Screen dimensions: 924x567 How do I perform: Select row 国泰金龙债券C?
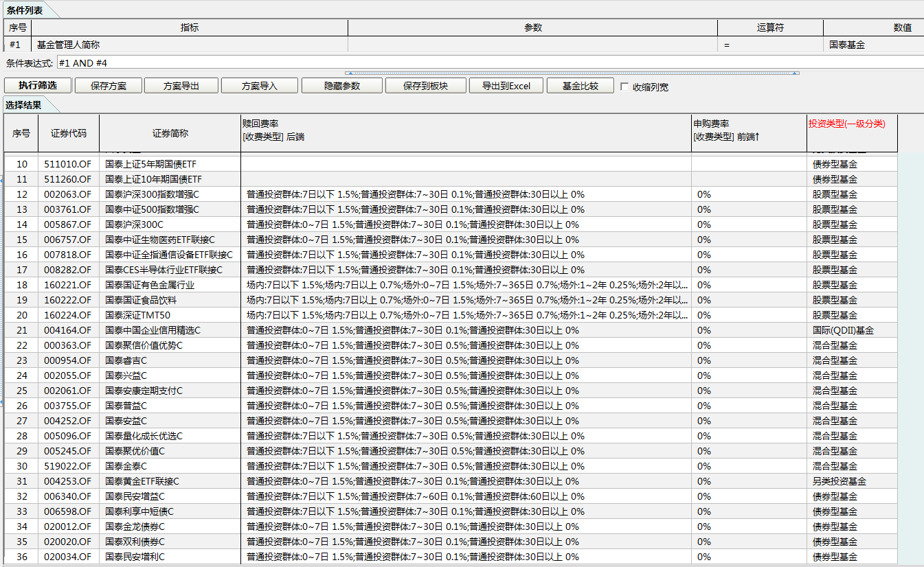(451, 526)
